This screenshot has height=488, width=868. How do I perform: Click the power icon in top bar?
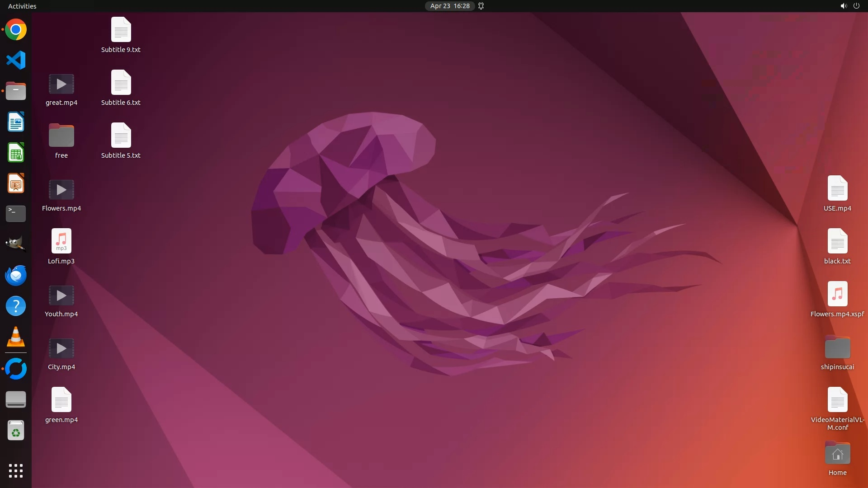[856, 6]
